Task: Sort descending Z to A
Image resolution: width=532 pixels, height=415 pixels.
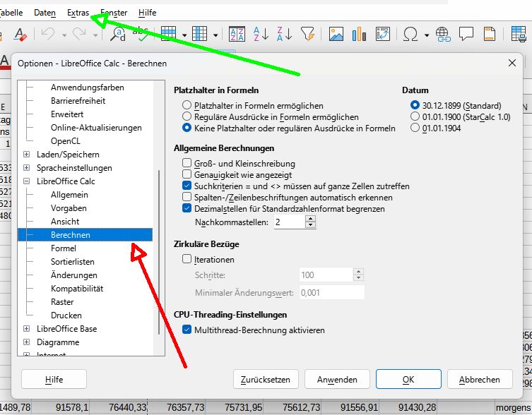Action: click(284, 35)
